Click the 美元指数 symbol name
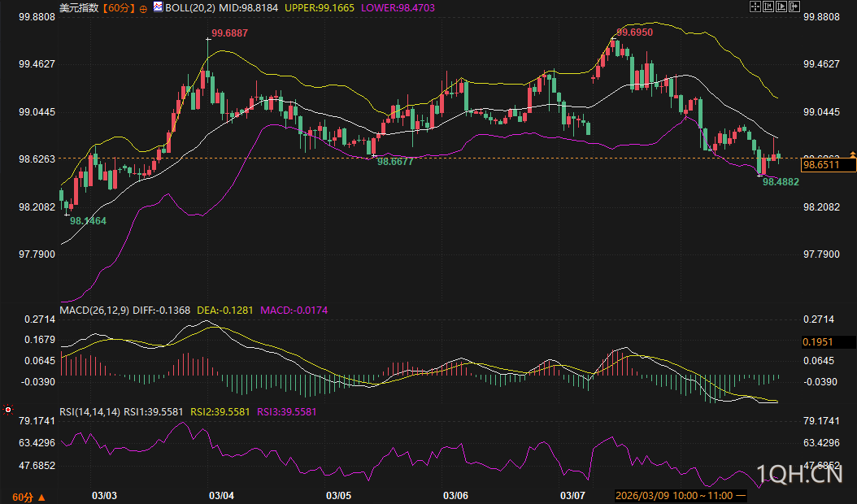Image resolution: width=857 pixels, height=504 pixels. 80,7
